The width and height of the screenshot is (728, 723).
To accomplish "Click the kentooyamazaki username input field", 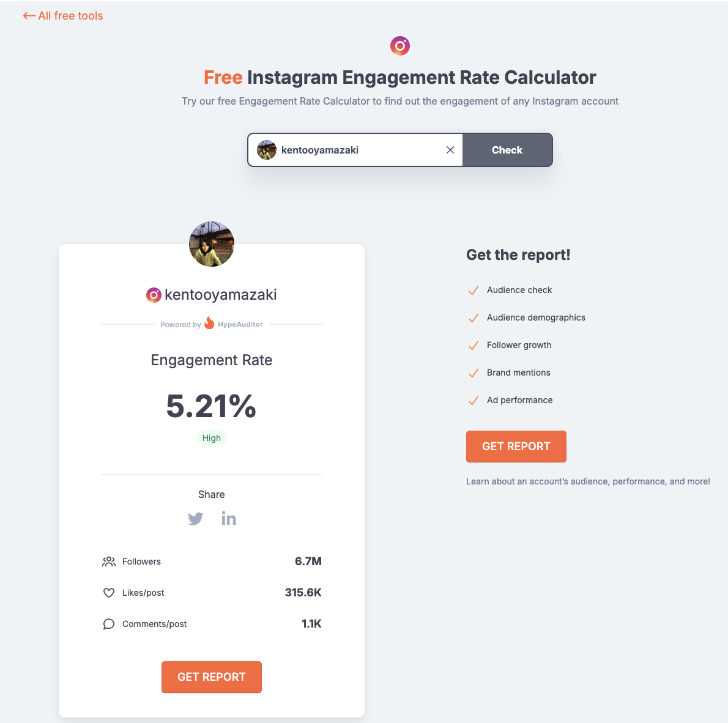I will [358, 150].
